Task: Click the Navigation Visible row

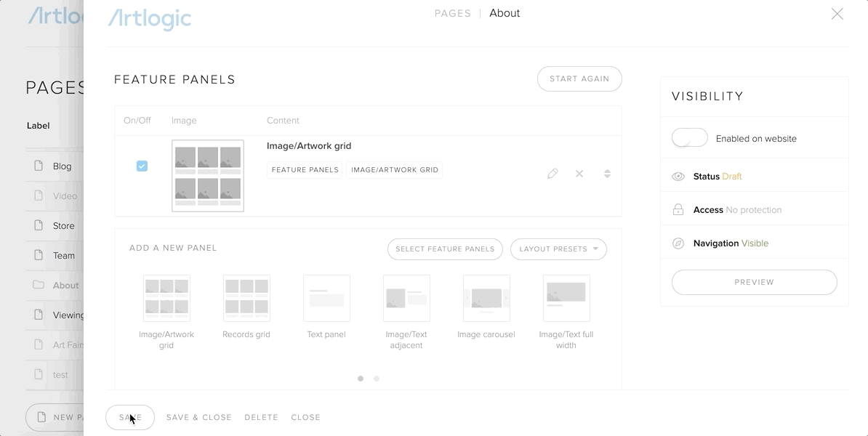Action: coord(753,243)
